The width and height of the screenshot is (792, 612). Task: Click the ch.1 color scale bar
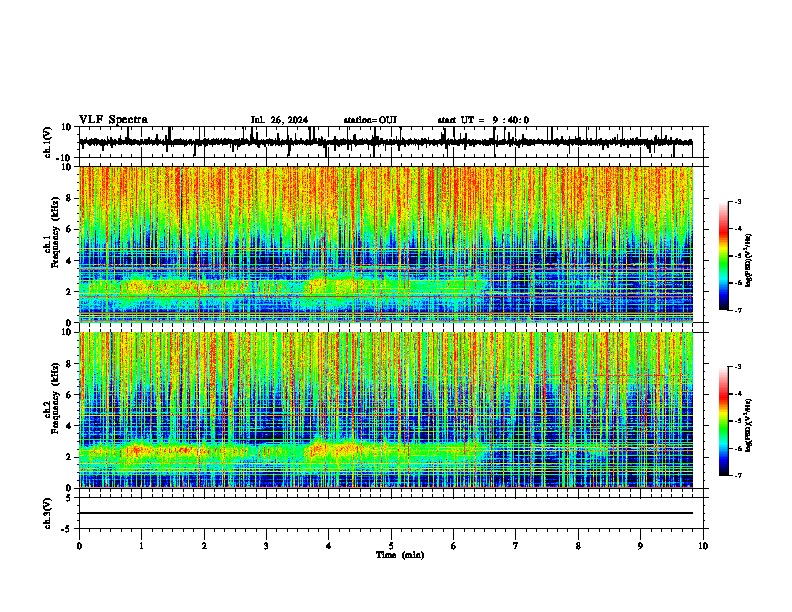pyautogui.click(x=724, y=256)
